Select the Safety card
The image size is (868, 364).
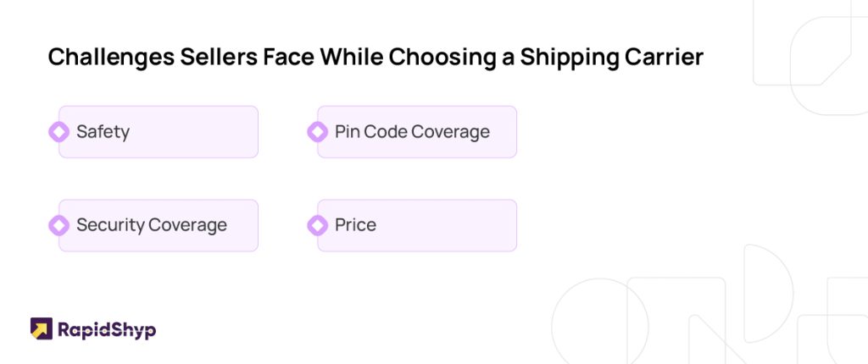(159, 132)
